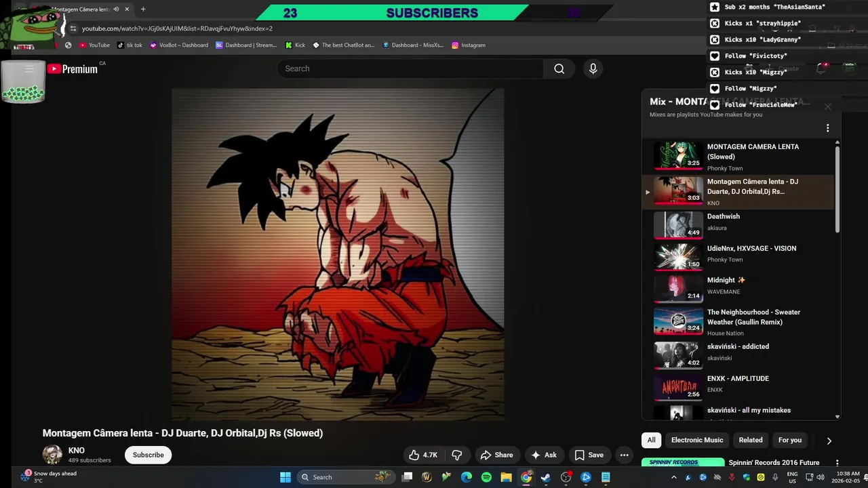
Task: Open the Windows Start menu
Action: coord(285,477)
